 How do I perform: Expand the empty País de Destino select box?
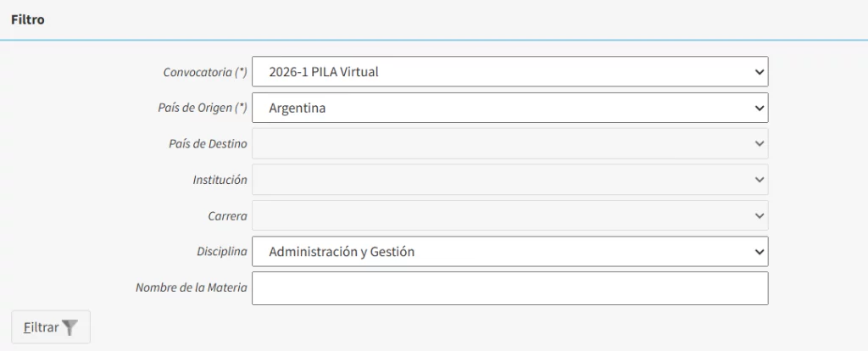pos(509,144)
